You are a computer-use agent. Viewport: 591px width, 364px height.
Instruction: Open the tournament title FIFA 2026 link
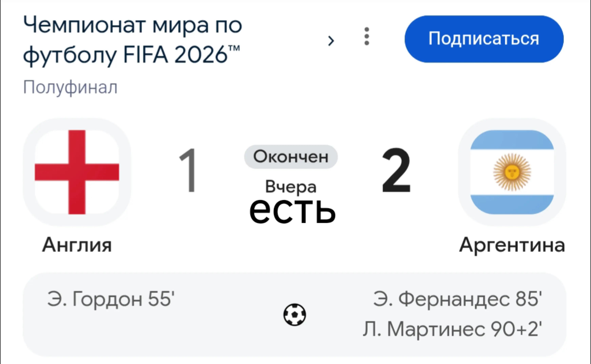[132, 40]
